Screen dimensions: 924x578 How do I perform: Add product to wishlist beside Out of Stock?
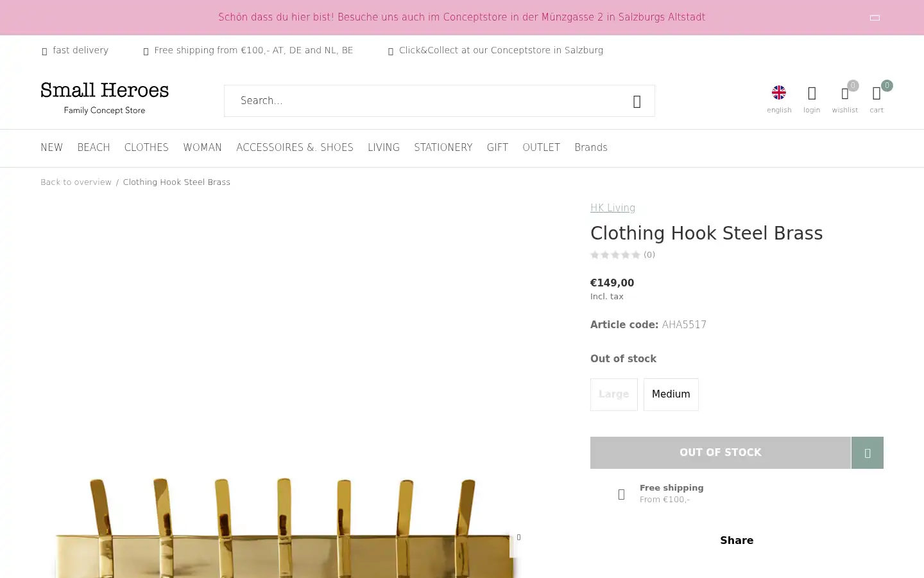(x=868, y=453)
